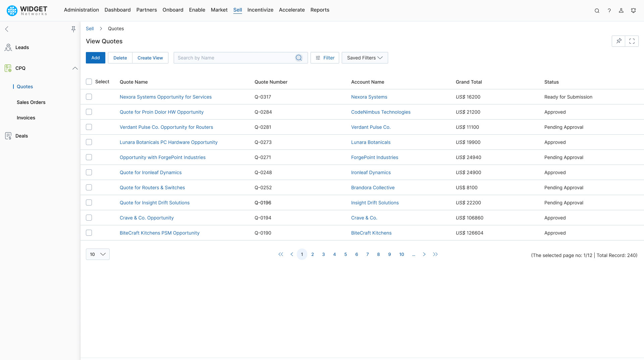Click the Add button
This screenshot has width=644, height=360.
(95, 58)
